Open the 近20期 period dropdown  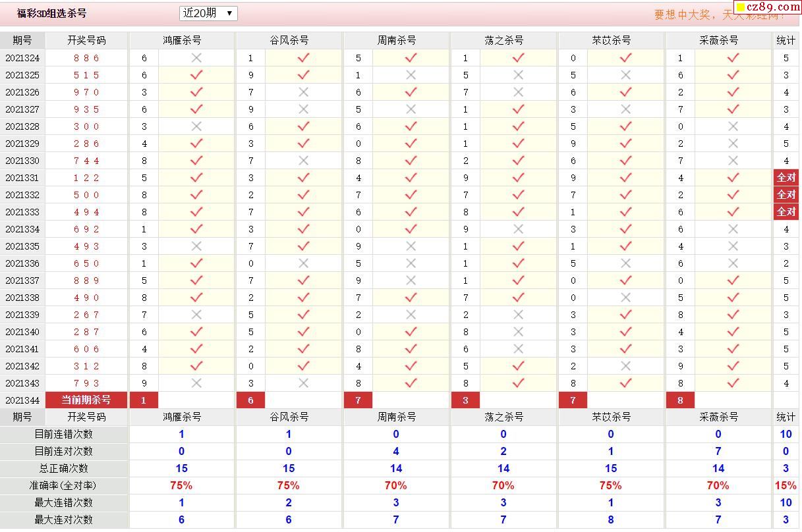(x=208, y=13)
